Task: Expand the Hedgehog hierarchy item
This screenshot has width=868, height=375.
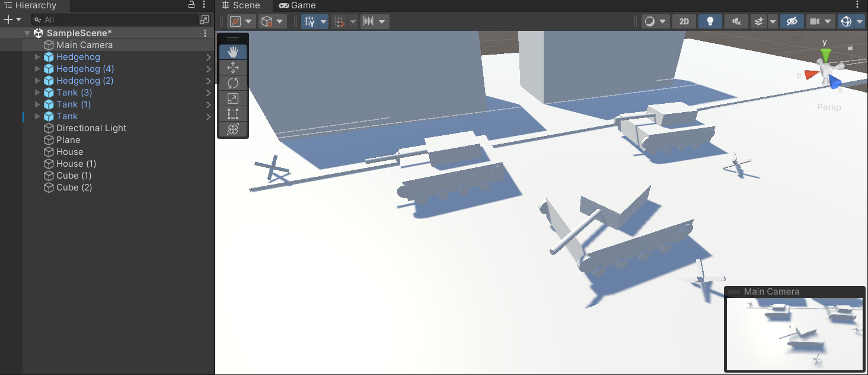Action: [37, 57]
